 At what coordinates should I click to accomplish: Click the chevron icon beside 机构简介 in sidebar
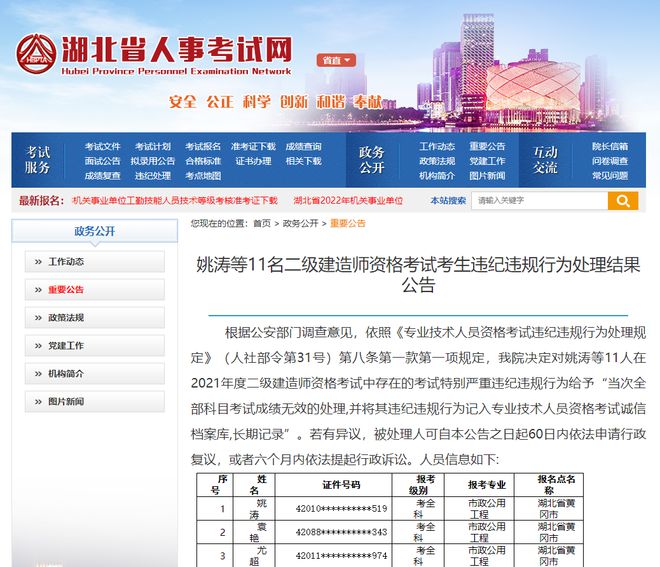(37, 374)
